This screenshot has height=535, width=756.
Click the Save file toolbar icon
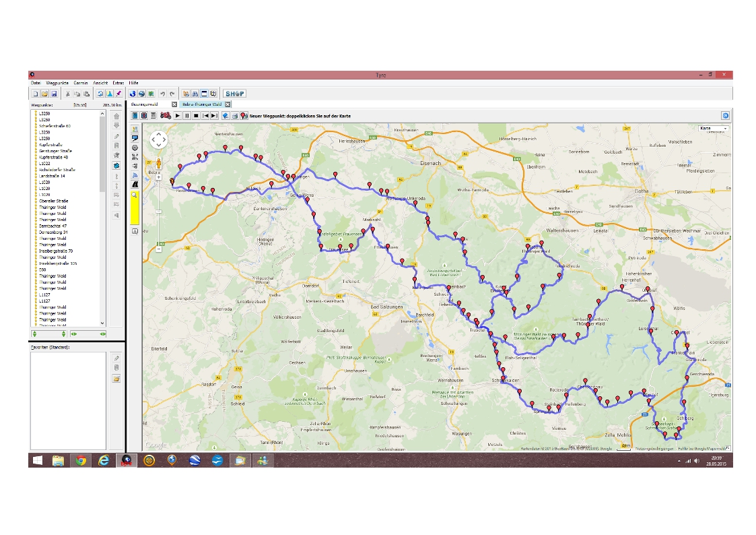click(53, 94)
